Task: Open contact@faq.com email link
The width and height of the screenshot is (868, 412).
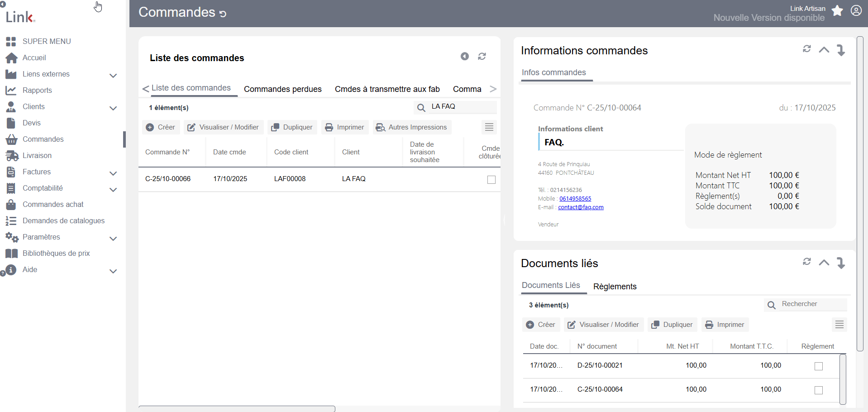Action: pyautogui.click(x=581, y=207)
